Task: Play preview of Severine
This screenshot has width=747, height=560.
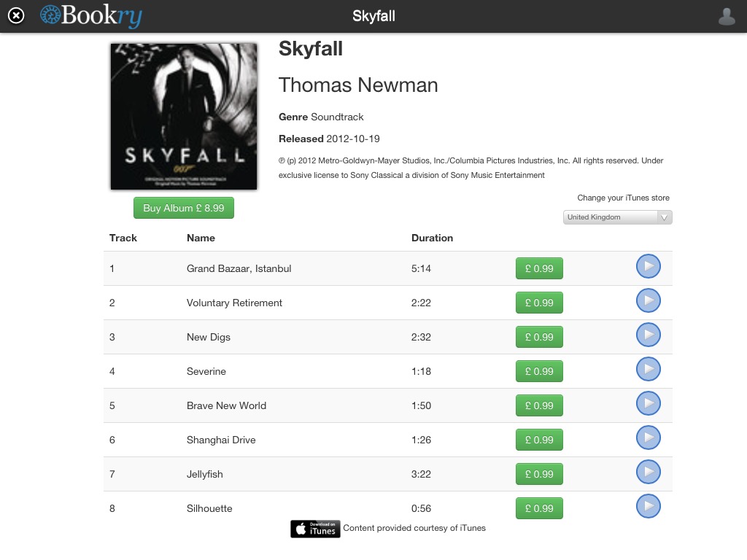Action: tap(648, 369)
